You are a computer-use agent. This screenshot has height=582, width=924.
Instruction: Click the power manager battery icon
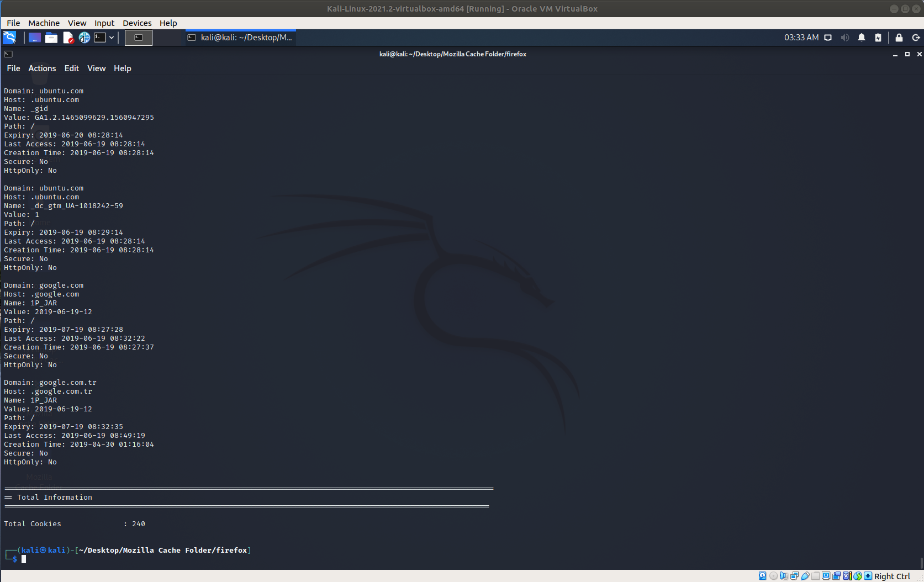[878, 38]
